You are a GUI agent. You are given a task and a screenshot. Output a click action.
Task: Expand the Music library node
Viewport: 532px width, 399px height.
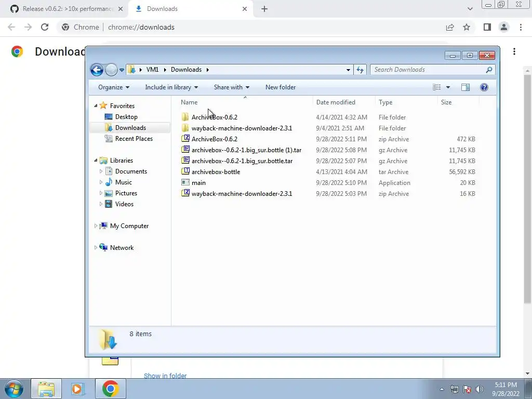coord(101,182)
